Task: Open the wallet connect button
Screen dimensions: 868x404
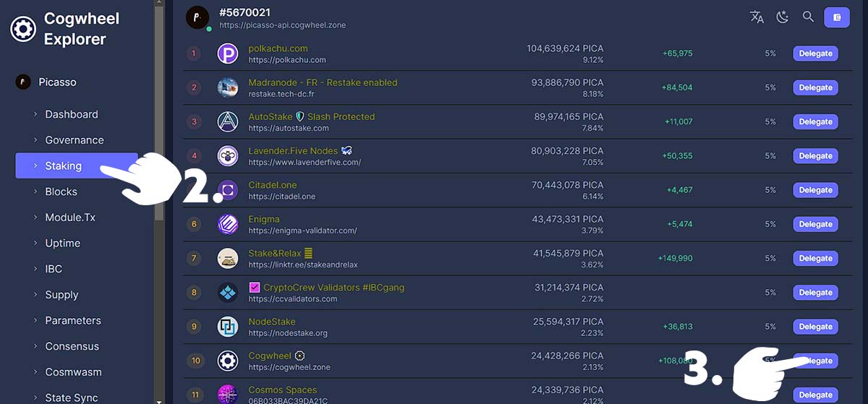Action: 837,17
